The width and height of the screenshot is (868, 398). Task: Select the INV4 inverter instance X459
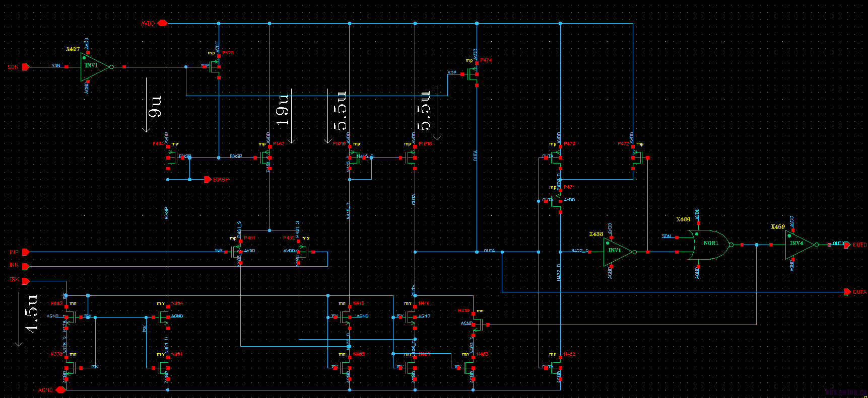pyautogui.click(x=801, y=245)
